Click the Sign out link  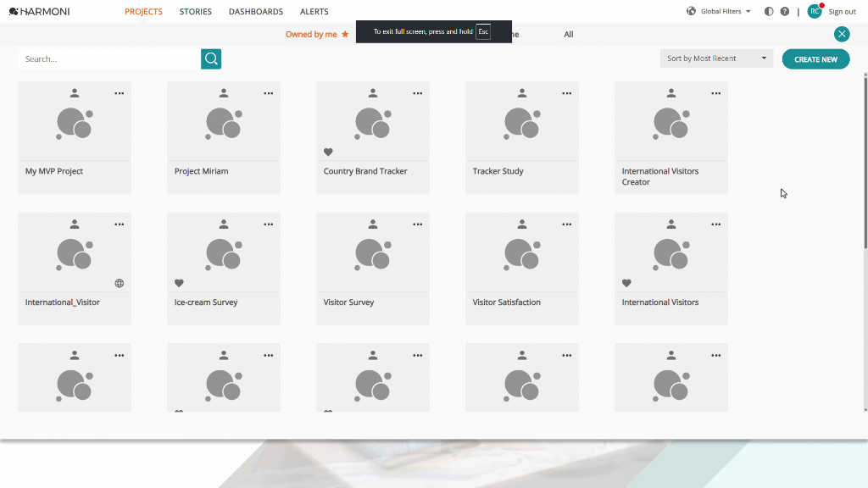[x=842, y=12]
